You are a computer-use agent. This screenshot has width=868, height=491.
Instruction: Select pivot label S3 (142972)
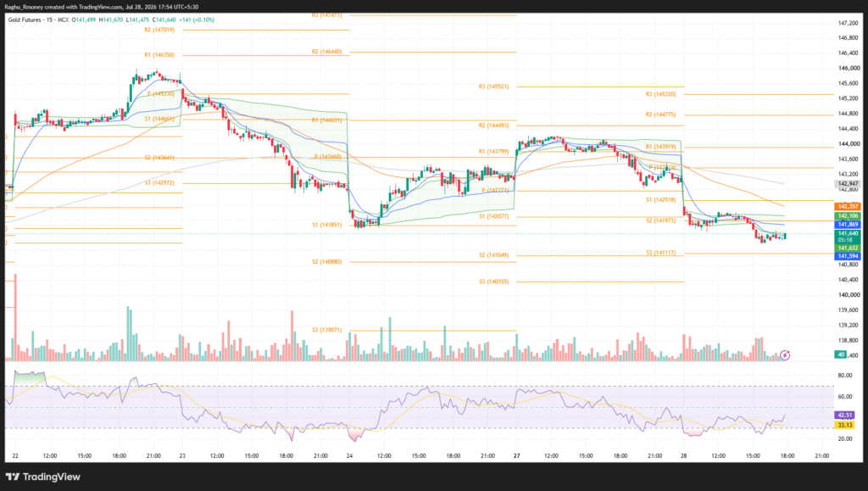159,183
